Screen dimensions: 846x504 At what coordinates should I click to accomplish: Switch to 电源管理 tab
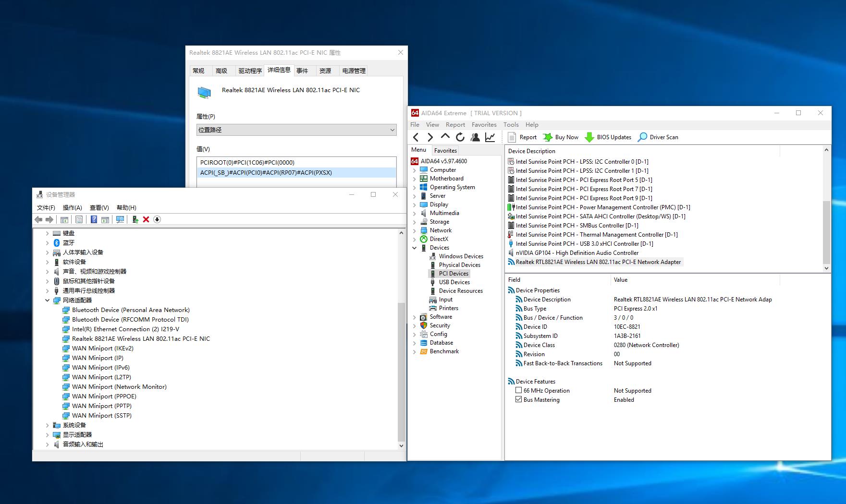coord(354,71)
